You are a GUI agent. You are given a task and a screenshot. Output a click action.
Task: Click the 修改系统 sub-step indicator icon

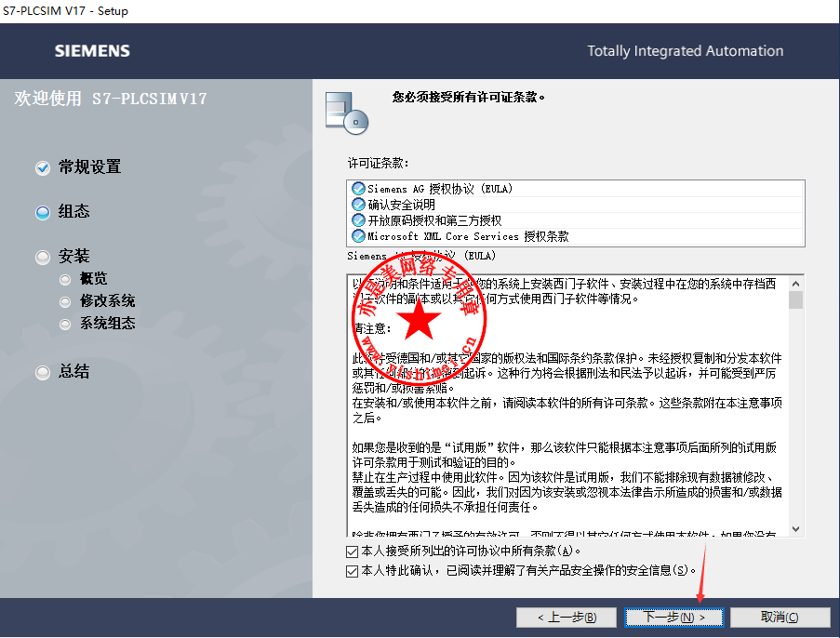[x=65, y=302]
